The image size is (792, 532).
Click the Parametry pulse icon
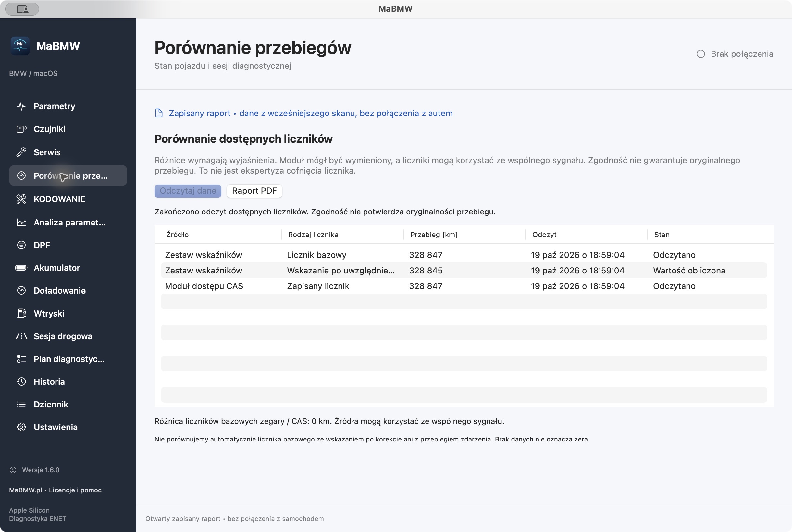(21, 106)
